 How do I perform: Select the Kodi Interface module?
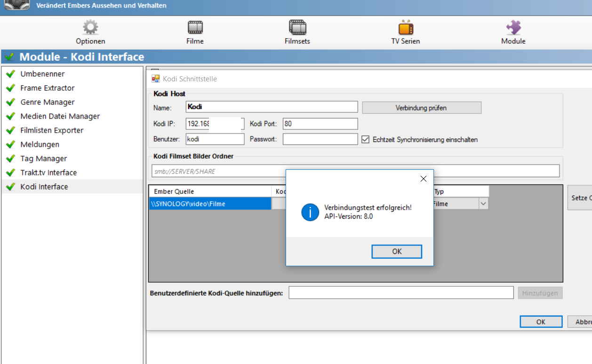click(x=72, y=187)
